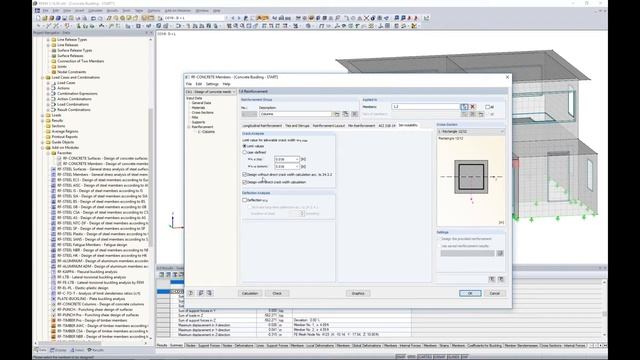
Task: Open the Reinforcement Layout tab
Action: coord(329,126)
